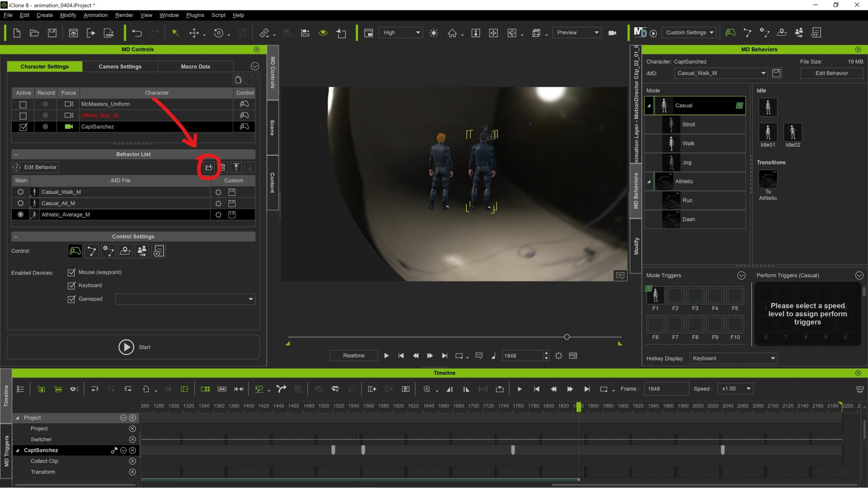
Task: Open the Hotkey Display Keyboard dropdown
Action: click(x=733, y=358)
